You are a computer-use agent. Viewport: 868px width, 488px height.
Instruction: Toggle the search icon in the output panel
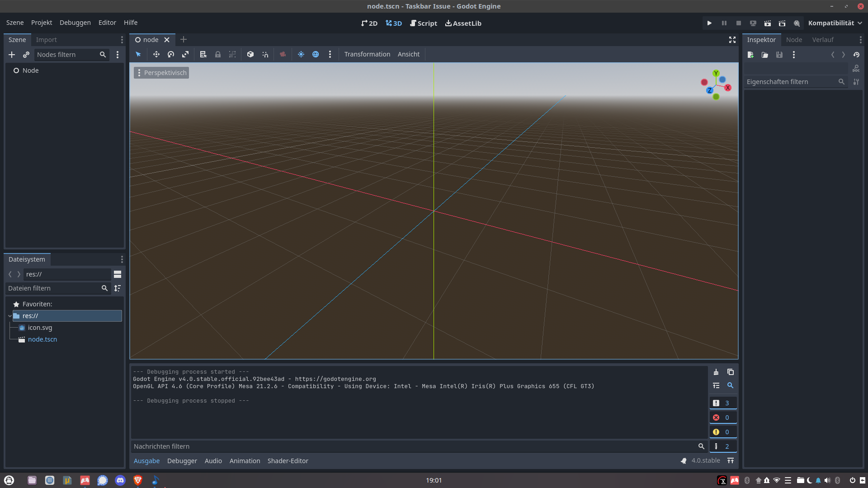coord(731,385)
